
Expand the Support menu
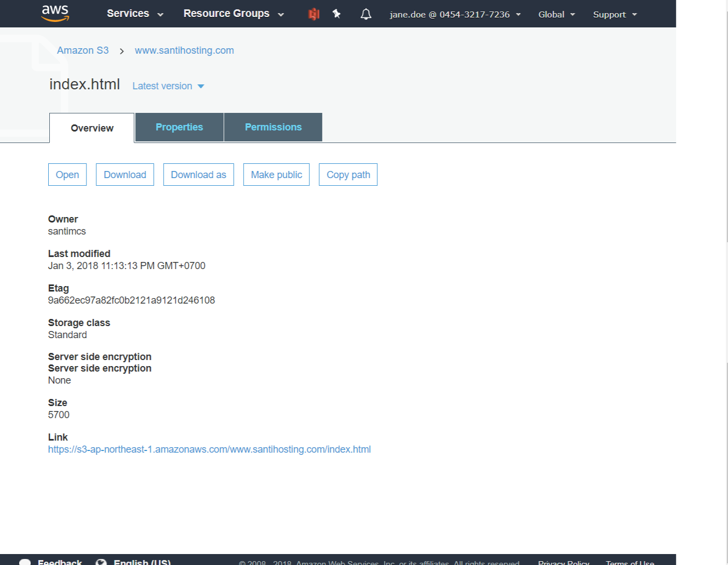tap(615, 14)
